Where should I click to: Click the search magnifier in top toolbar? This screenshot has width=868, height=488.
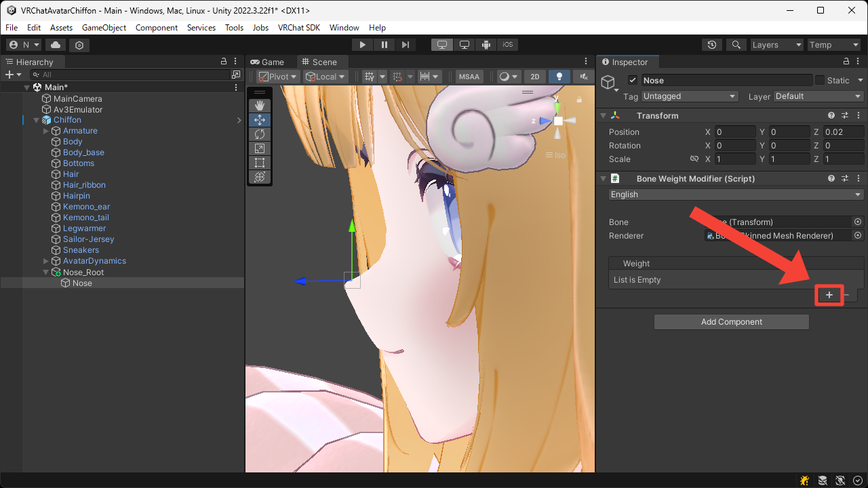click(736, 44)
